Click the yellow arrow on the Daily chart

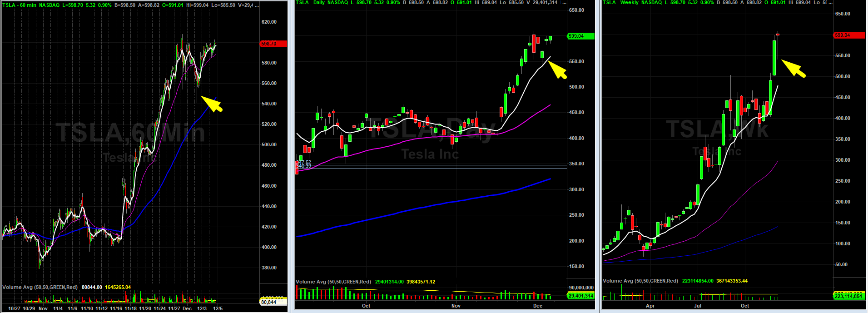click(557, 70)
